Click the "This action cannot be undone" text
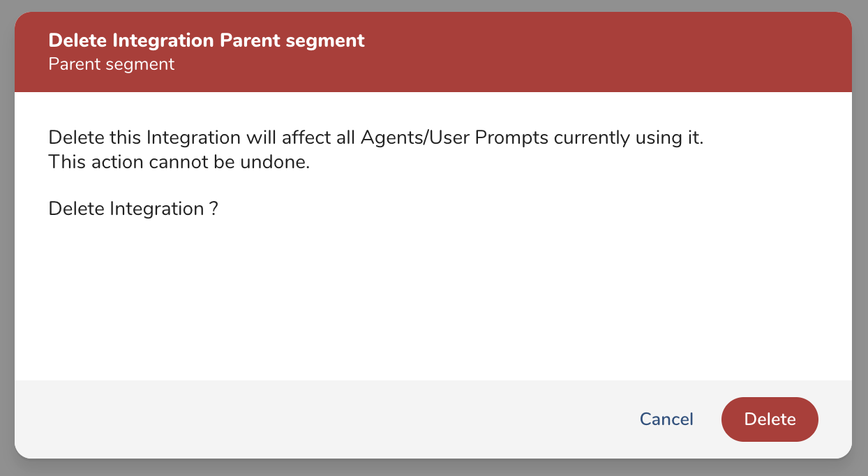This screenshot has height=476, width=868. pos(179,163)
